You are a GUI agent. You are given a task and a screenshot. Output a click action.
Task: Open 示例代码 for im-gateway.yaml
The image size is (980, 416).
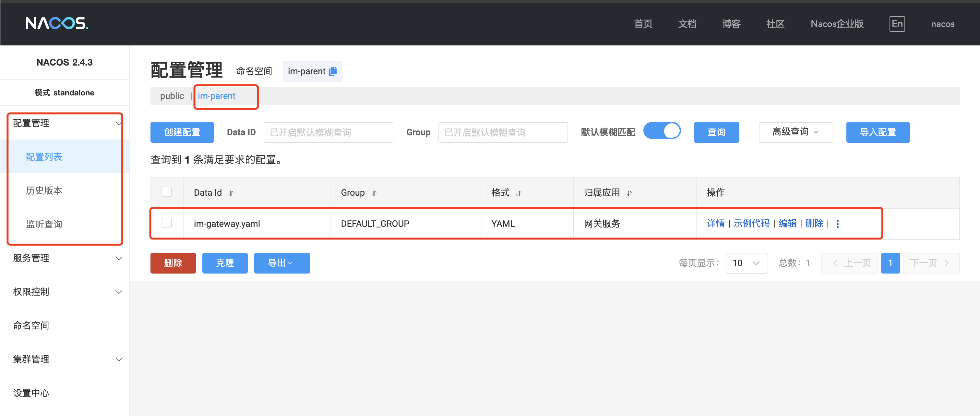751,224
